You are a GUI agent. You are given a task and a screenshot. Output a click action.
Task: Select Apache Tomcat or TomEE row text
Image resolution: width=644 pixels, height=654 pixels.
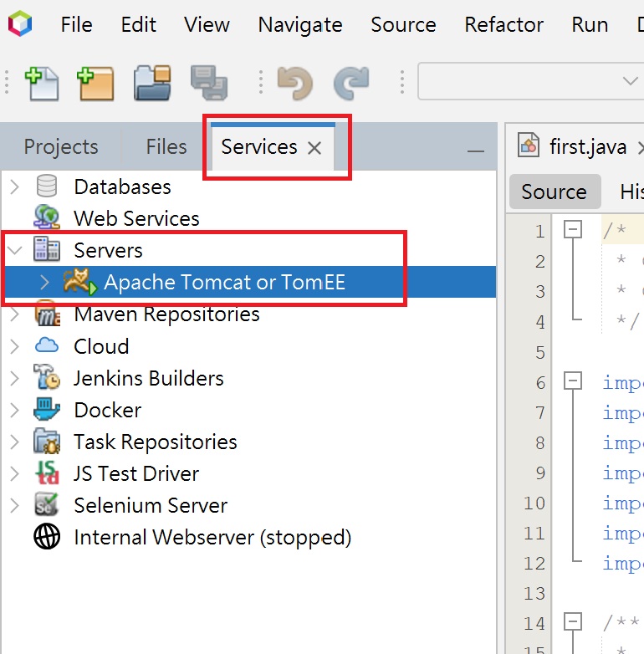224,282
